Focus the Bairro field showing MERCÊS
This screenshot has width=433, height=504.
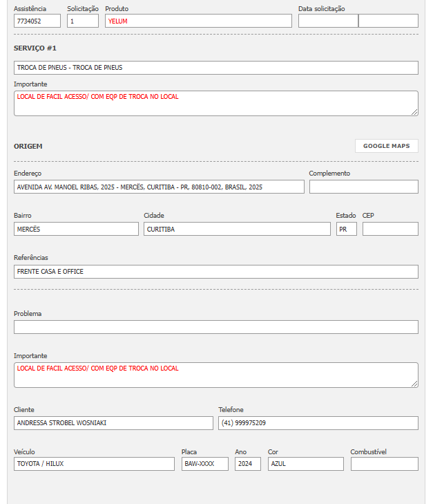click(76, 229)
